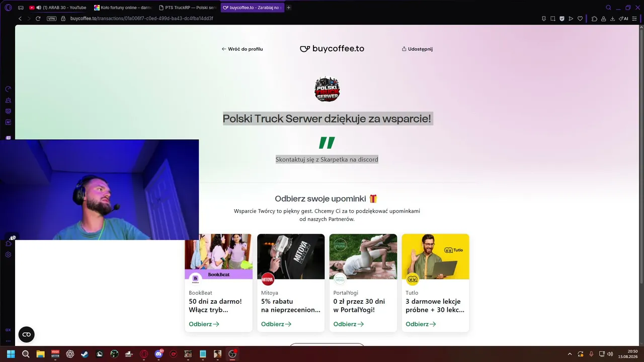The image size is (644, 362).
Task: Open the GX settings gear in the sidebar
Action: [x=8, y=255]
